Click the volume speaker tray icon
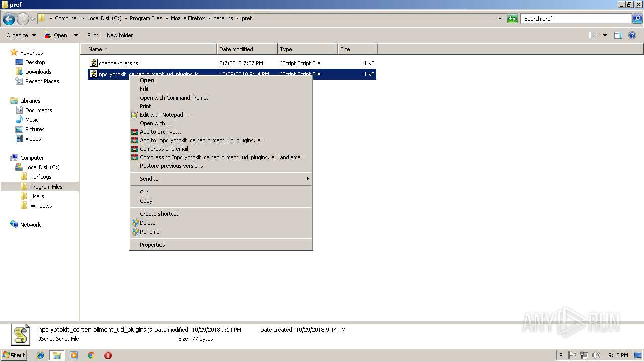644x362 pixels. coord(596,355)
